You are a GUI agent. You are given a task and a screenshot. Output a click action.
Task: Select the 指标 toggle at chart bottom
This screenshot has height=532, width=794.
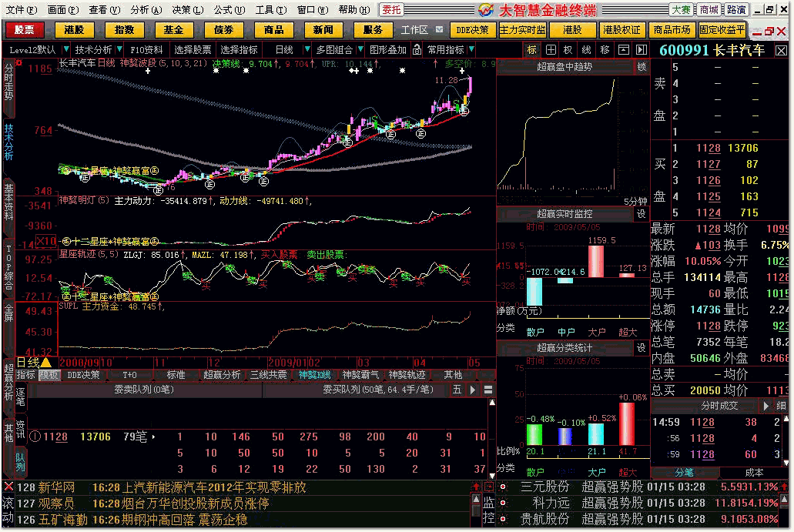26,375
